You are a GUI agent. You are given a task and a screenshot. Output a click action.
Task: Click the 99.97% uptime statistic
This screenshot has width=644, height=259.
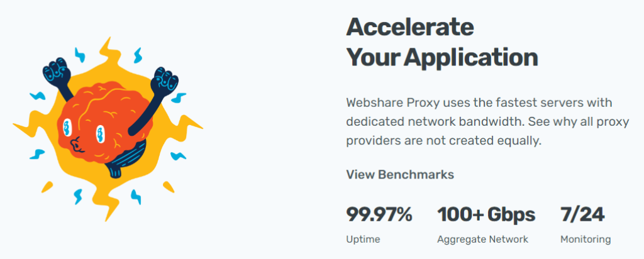tap(379, 215)
